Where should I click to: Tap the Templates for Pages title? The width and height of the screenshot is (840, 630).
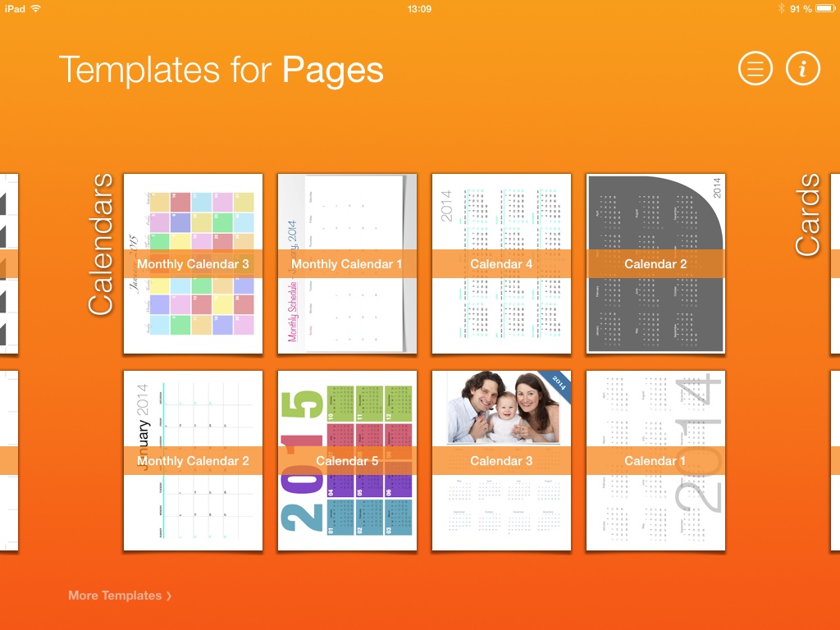(x=221, y=70)
